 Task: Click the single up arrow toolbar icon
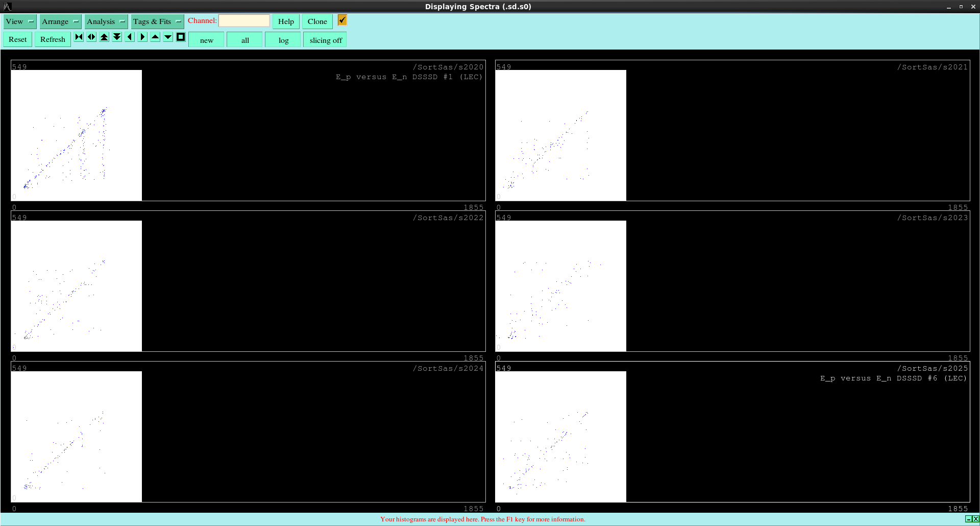pos(155,37)
